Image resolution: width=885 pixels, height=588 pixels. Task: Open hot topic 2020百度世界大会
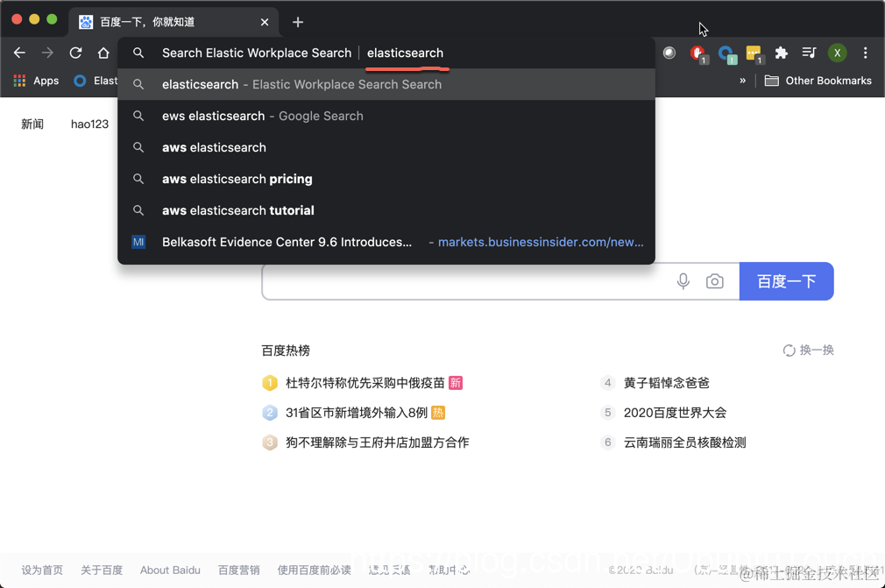[675, 413]
